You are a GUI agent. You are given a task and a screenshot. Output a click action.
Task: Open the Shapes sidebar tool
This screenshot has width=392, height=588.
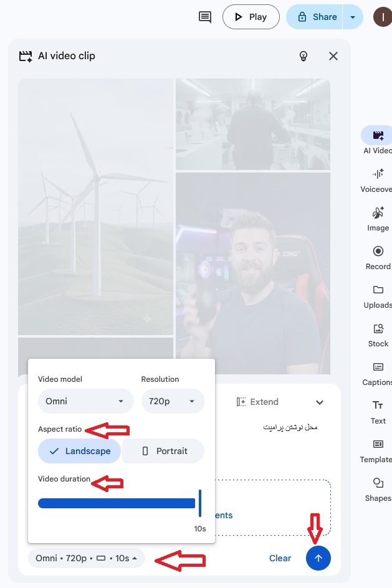[x=378, y=490]
